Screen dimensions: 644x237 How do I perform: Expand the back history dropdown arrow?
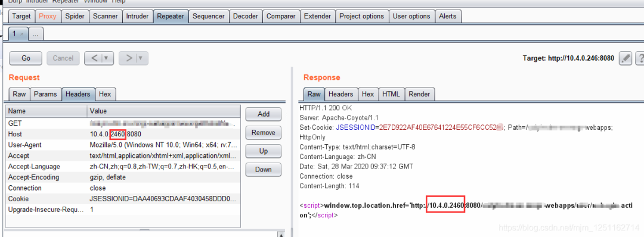click(x=107, y=58)
